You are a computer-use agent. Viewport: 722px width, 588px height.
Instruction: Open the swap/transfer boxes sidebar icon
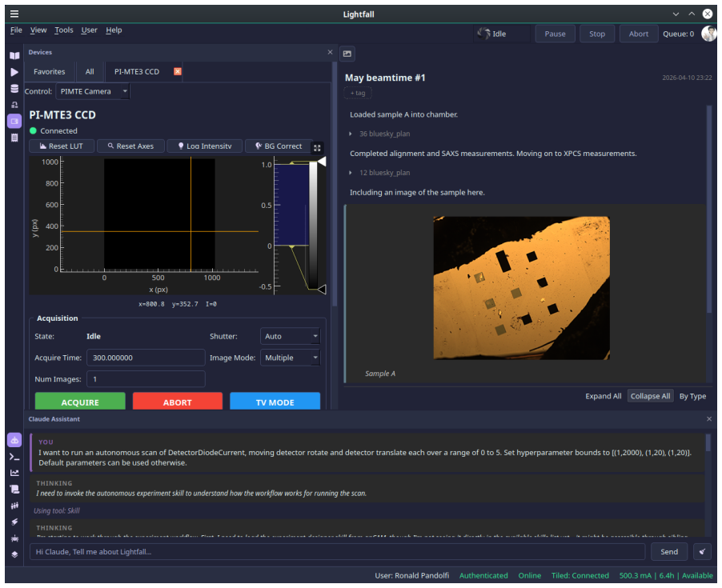pyautogui.click(x=14, y=105)
